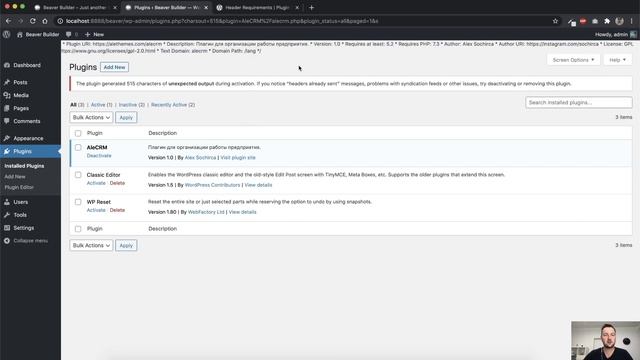Toggle select-all checkbox in table header
The width and height of the screenshot is (640, 360).
click(x=78, y=133)
